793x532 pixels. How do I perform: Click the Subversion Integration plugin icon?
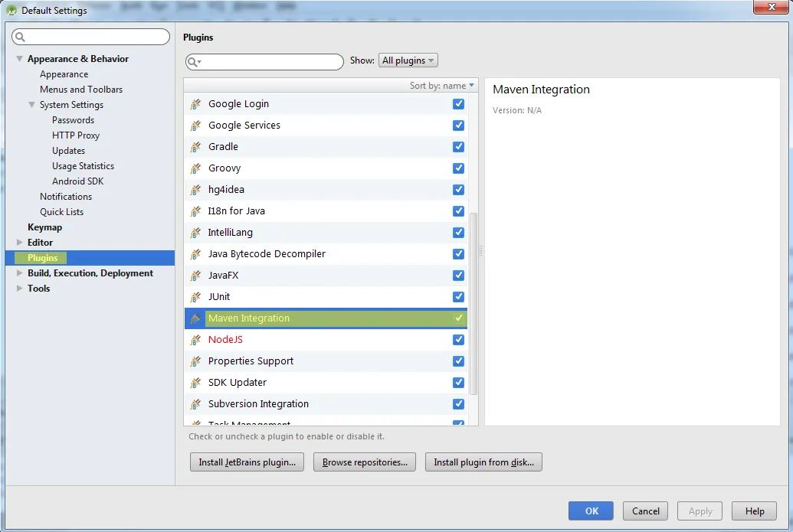pos(195,404)
